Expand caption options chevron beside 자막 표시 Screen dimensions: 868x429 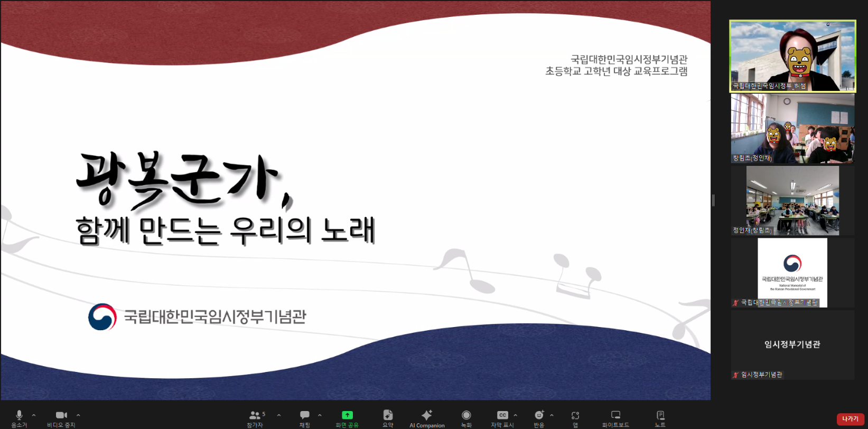[516, 415]
